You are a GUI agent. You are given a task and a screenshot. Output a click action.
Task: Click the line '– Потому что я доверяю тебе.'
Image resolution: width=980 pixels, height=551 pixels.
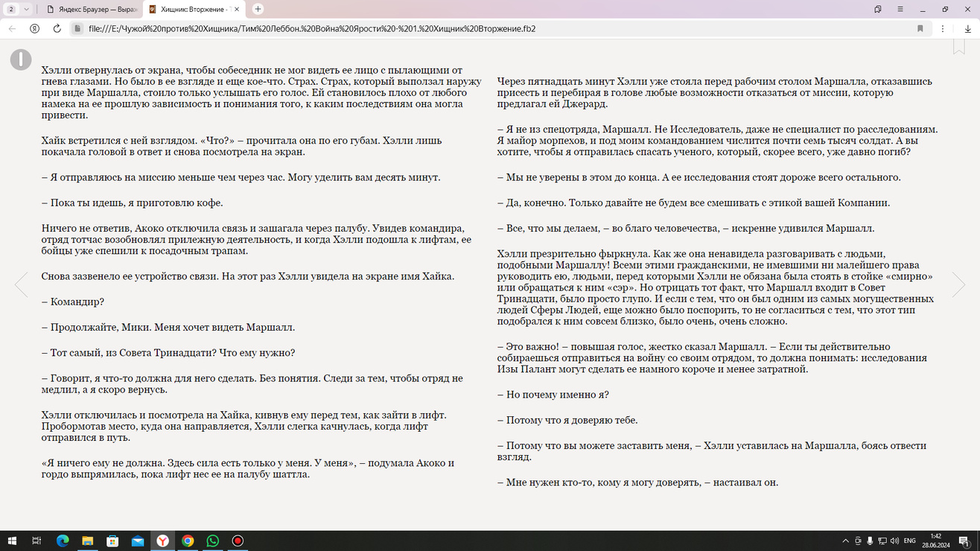tap(567, 421)
